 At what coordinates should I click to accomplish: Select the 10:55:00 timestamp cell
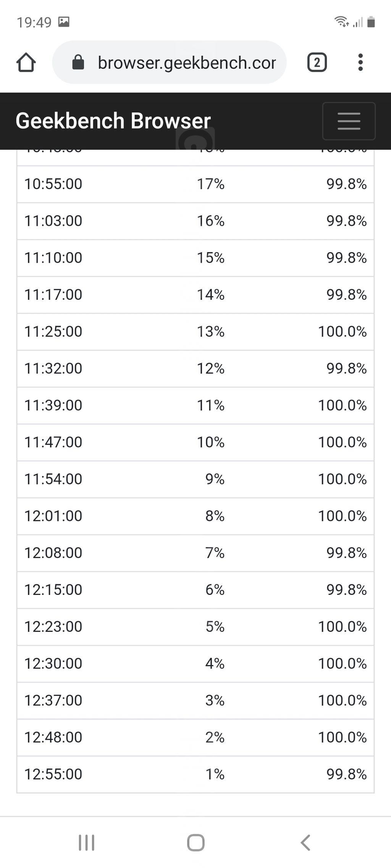point(53,184)
